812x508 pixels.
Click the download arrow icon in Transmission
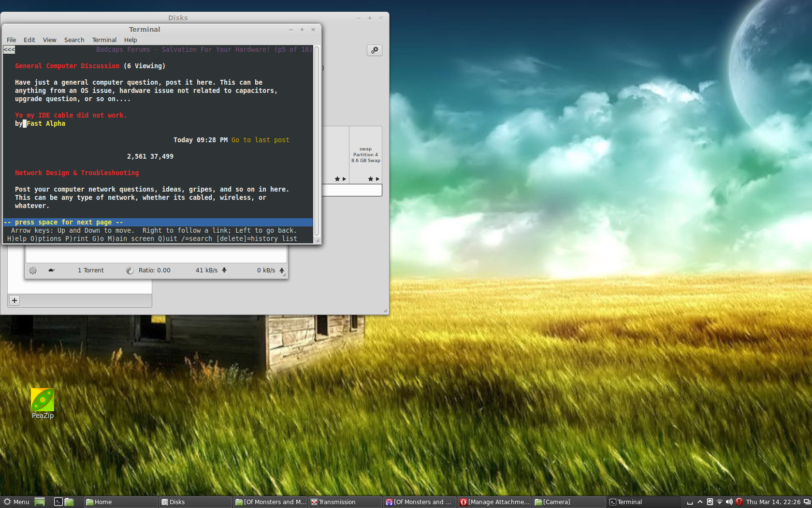pos(224,270)
